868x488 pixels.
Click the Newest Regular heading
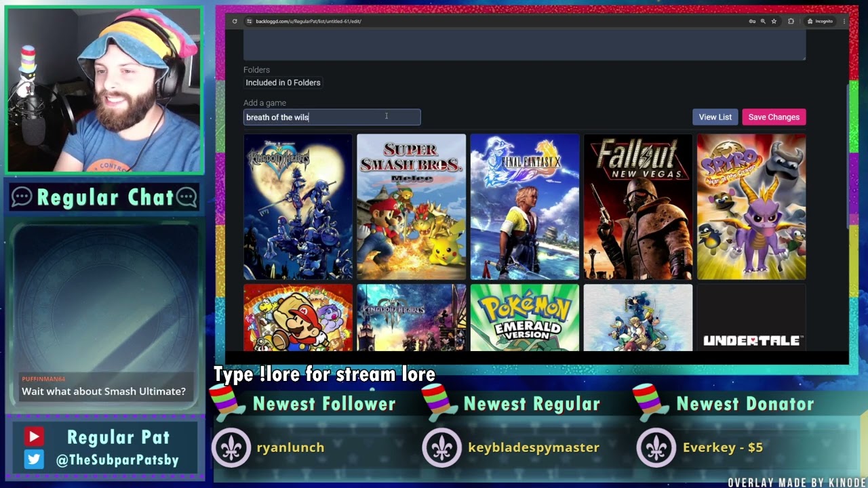(532, 404)
